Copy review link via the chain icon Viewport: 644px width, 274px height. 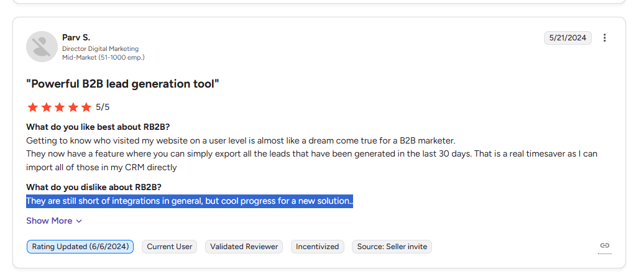pyautogui.click(x=605, y=245)
